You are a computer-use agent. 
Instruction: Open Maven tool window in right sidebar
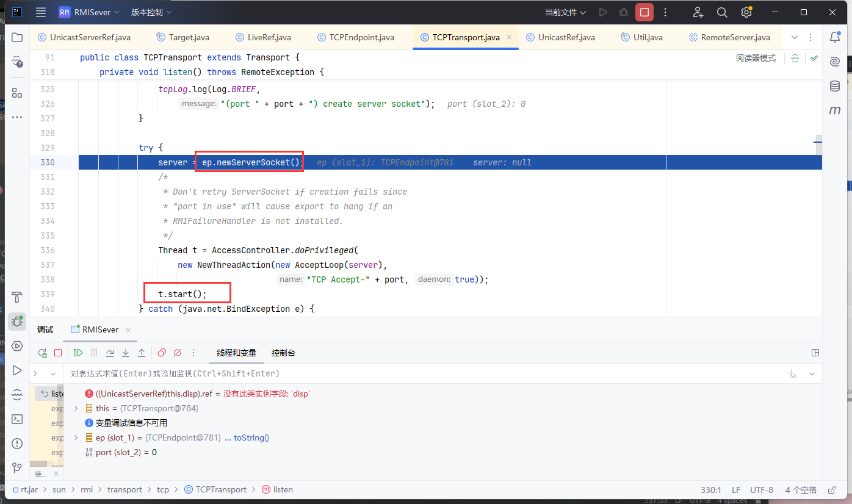point(835,110)
